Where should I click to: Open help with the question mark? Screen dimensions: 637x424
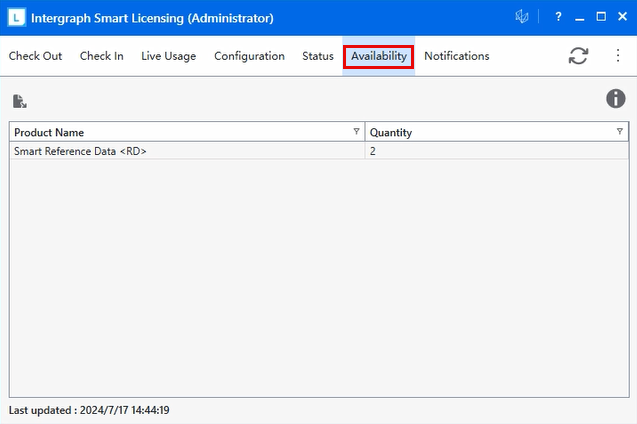[x=557, y=17]
